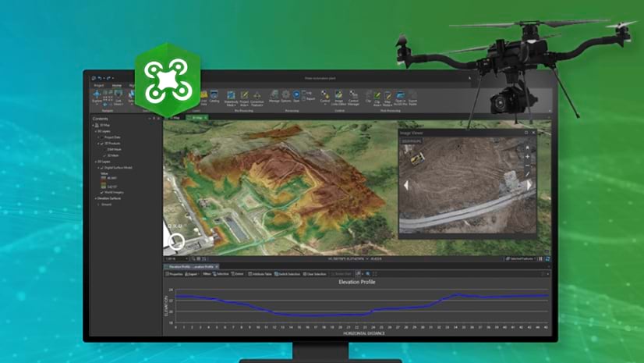Click the Project Area tool
The width and height of the screenshot is (644, 363).
244,98
